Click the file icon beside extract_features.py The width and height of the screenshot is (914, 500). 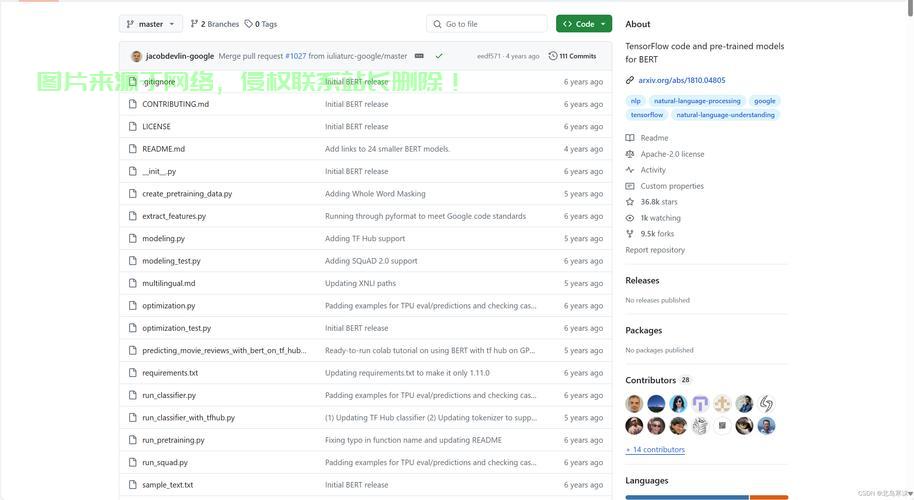point(132,216)
